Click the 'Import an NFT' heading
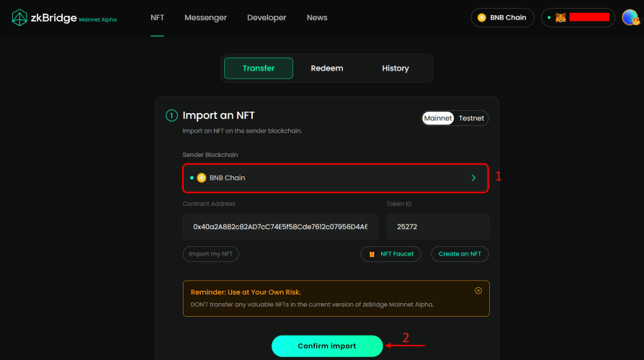This screenshot has height=360, width=644. (218, 115)
